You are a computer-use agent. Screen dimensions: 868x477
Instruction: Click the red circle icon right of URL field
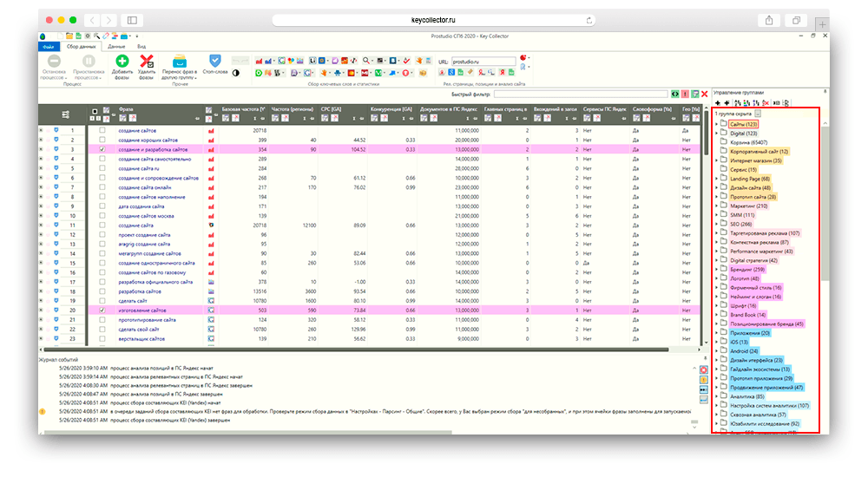point(523,57)
